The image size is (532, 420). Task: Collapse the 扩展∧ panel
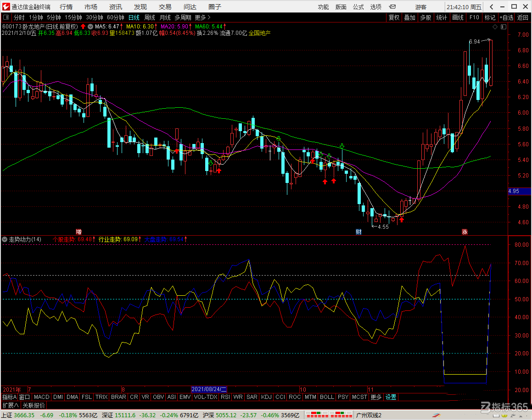tap(11, 405)
